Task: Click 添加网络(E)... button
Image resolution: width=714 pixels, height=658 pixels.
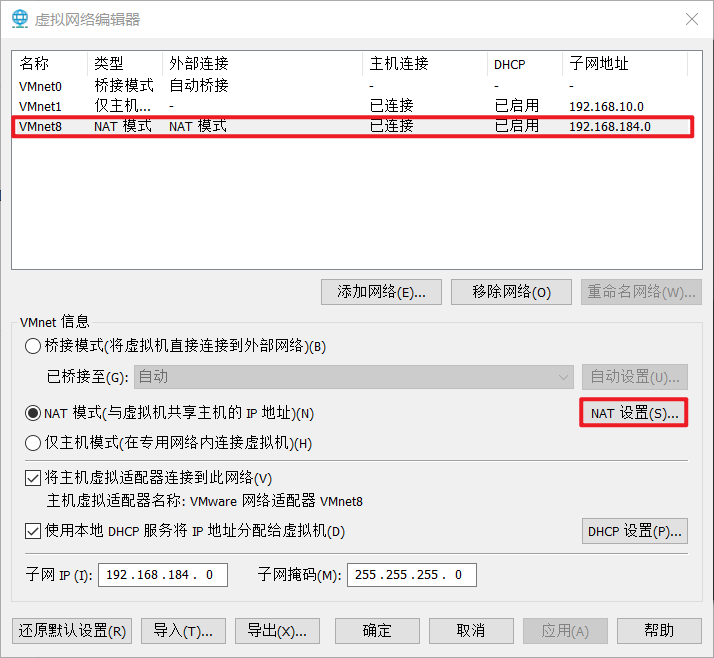Action: pyautogui.click(x=381, y=292)
